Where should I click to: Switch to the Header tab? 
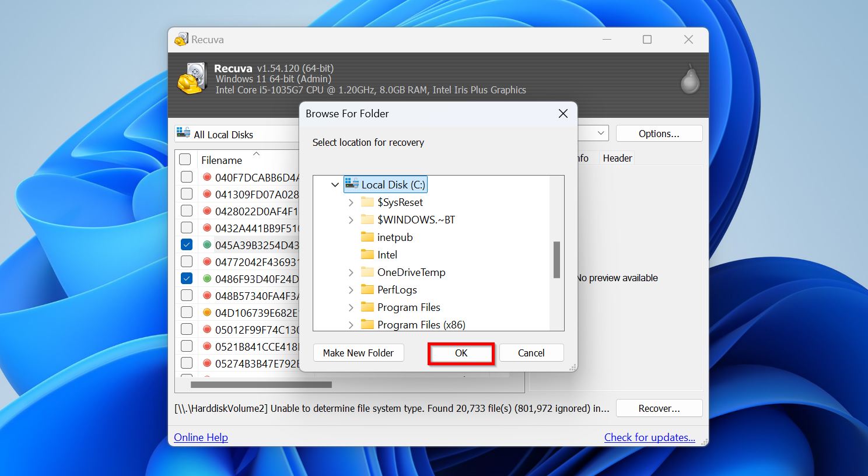point(617,158)
